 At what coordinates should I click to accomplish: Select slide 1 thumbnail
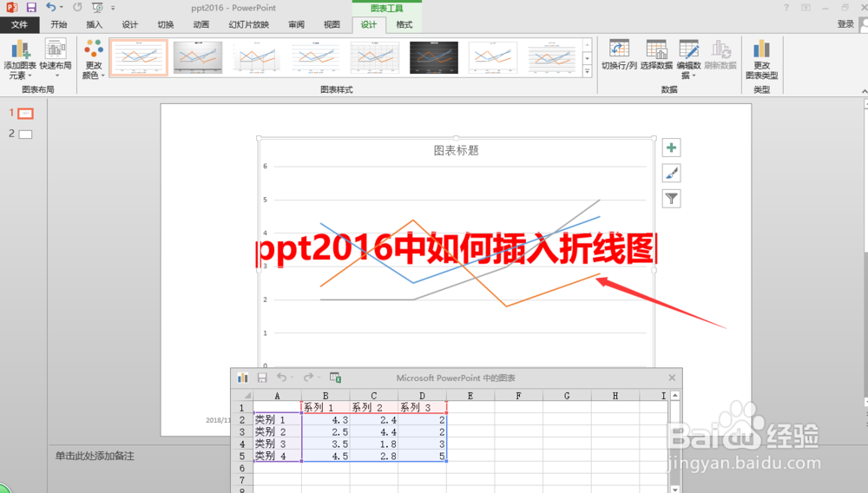click(25, 114)
